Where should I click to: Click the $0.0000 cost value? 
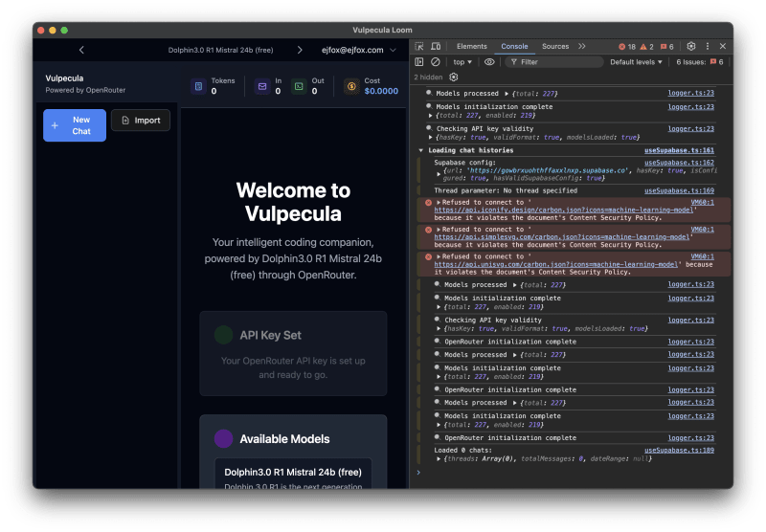[381, 91]
